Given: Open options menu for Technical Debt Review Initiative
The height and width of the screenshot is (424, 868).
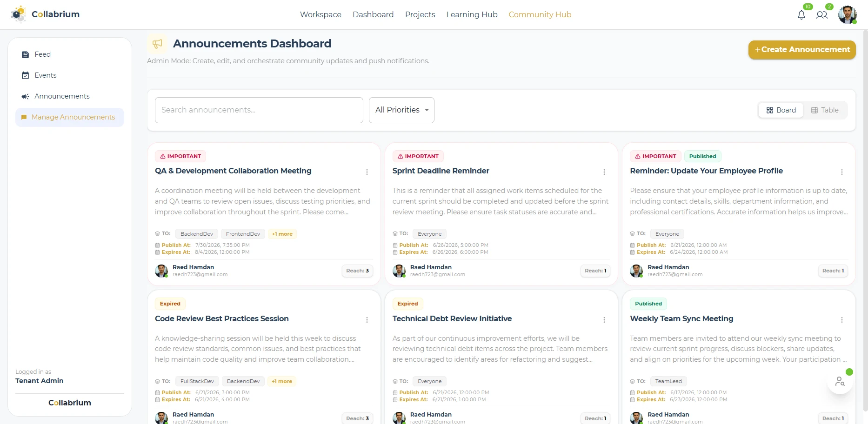Looking at the screenshot, I should click(604, 320).
